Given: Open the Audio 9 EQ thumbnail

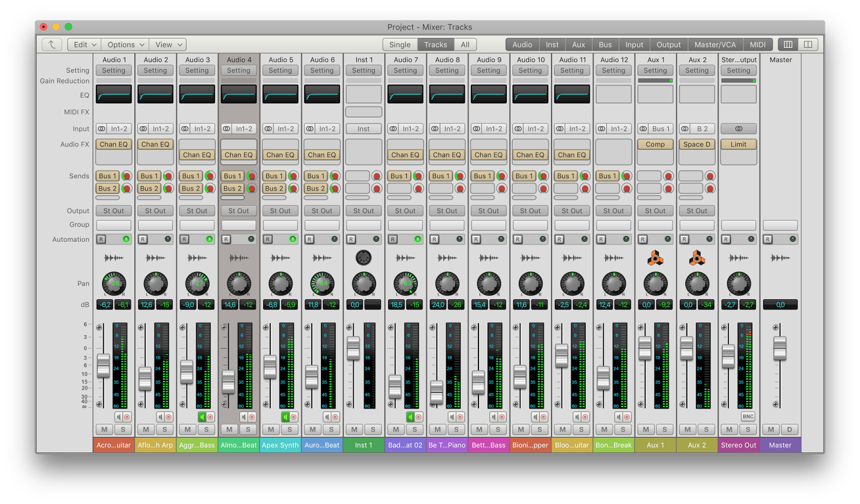Looking at the screenshot, I should [489, 95].
